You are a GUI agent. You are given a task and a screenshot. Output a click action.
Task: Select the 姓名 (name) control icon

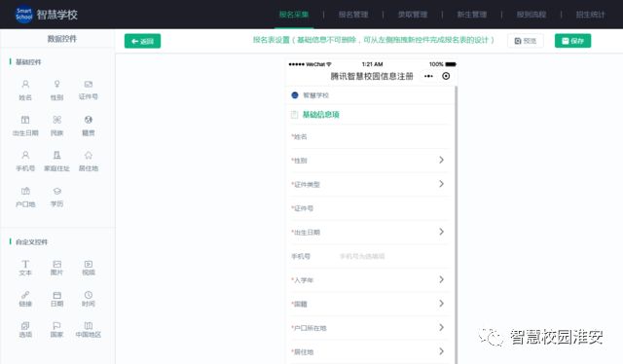pyautogui.click(x=25, y=85)
